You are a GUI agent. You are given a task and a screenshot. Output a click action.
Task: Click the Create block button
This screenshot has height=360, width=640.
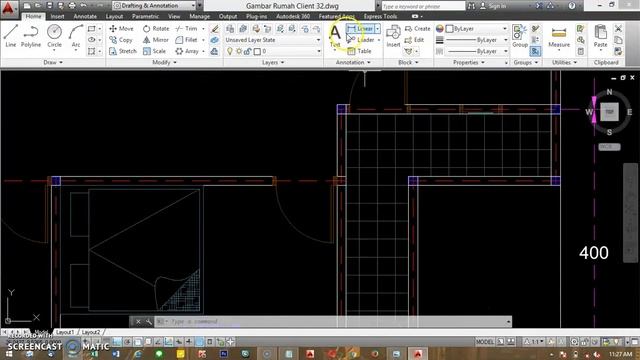tap(418, 29)
